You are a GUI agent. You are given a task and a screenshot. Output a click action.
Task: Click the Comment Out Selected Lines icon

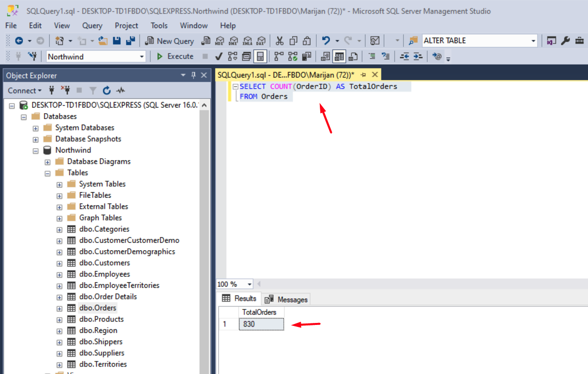coord(371,57)
